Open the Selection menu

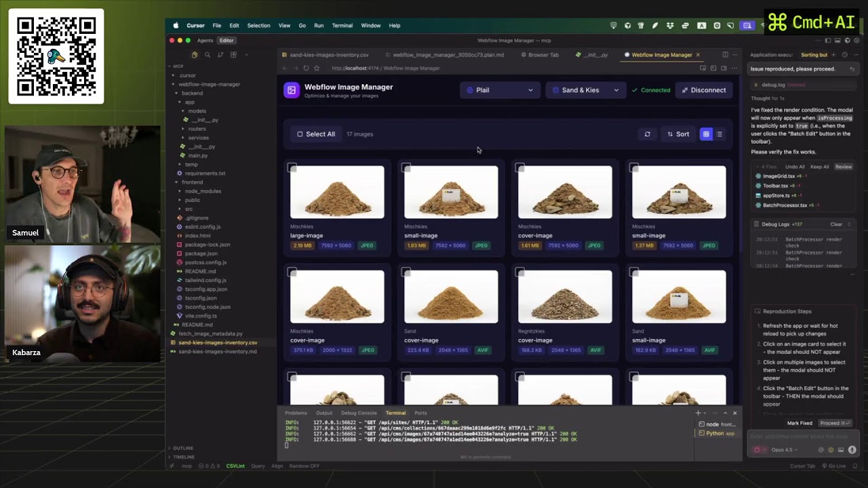[x=258, y=25]
